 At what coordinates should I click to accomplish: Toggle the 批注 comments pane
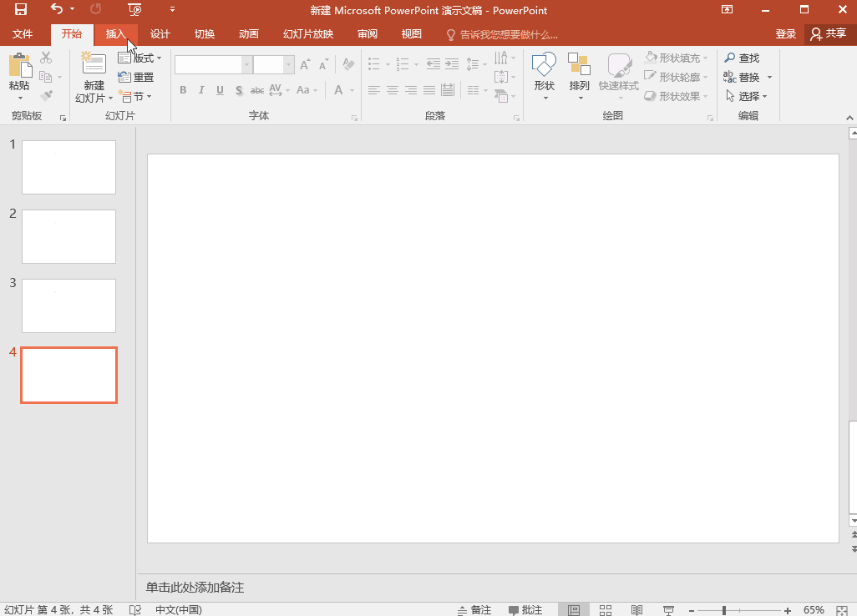[525, 610]
